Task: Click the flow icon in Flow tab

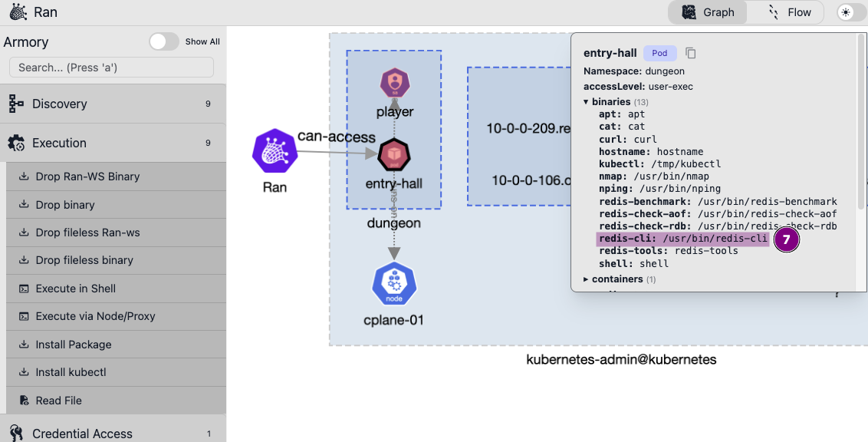Action: click(774, 12)
